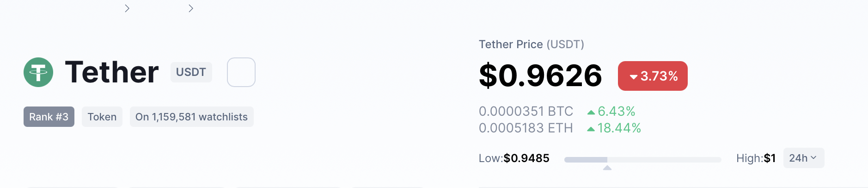The width and height of the screenshot is (868, 188).
Task: Click the green Tether logo icon
Action: pyautogui.click(x=38, y=72)
